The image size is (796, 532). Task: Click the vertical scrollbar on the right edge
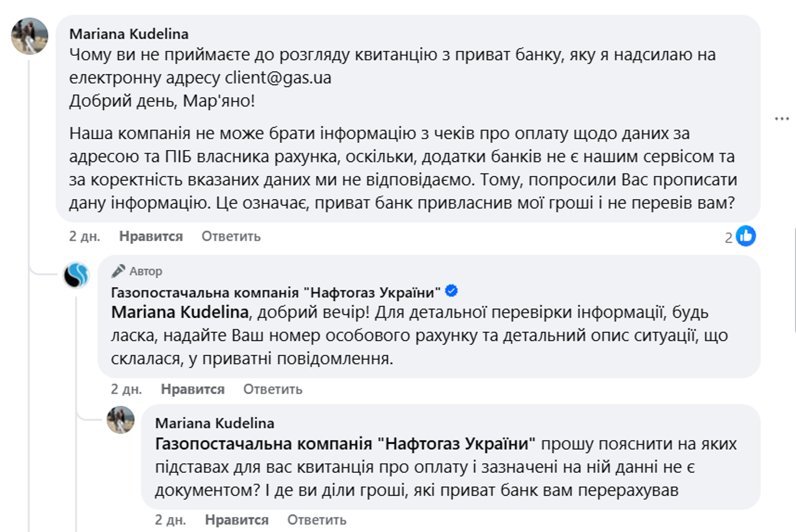click(x=794, y=279)
